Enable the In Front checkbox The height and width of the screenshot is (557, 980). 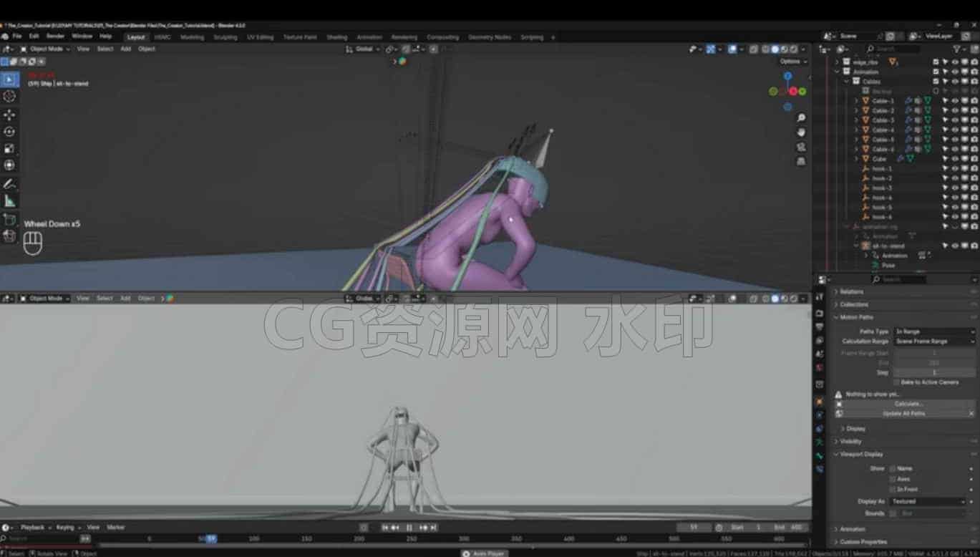click(893, 490)
